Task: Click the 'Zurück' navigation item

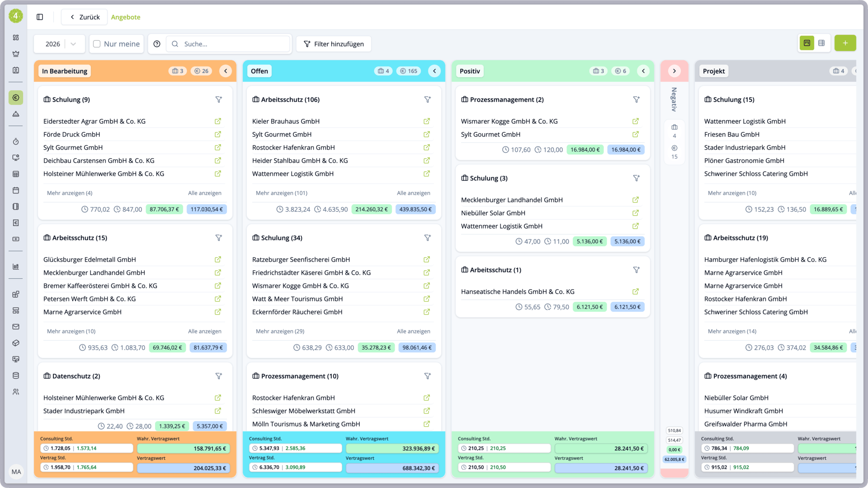Action: point(84,17)
